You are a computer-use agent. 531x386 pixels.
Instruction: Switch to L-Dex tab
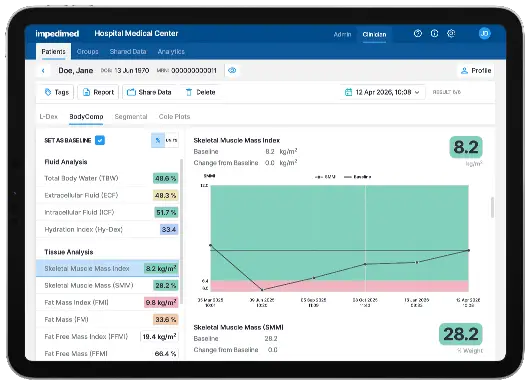pyautogui.click(x=48, y=116)
